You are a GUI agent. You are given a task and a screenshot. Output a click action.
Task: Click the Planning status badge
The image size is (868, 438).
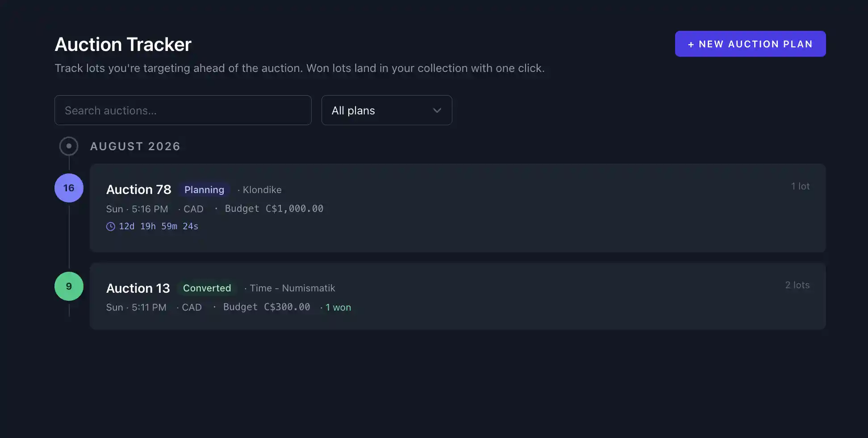(204, 190)
